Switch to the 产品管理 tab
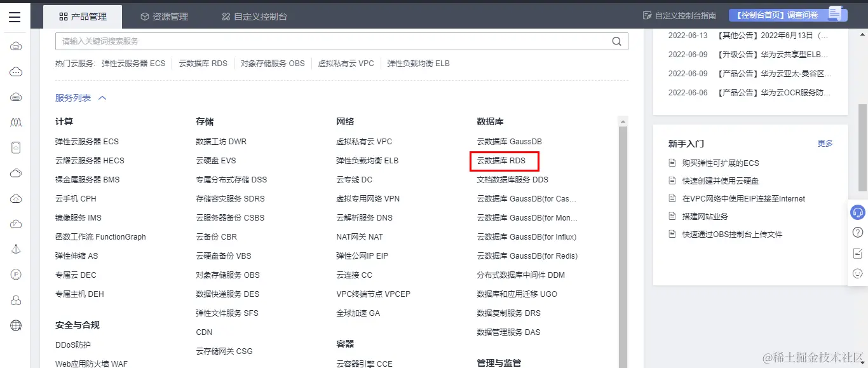This screenshot has height=368, width=868. pos(83,17)
